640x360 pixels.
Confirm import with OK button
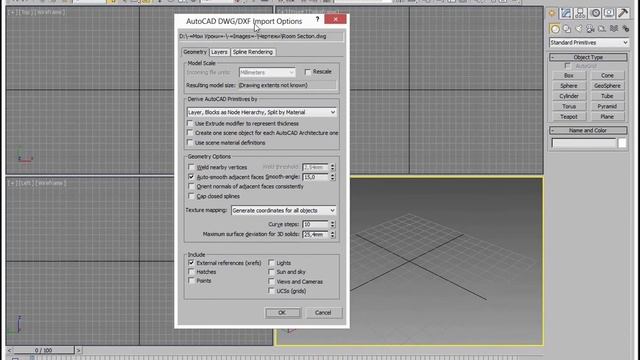point(282,313)
